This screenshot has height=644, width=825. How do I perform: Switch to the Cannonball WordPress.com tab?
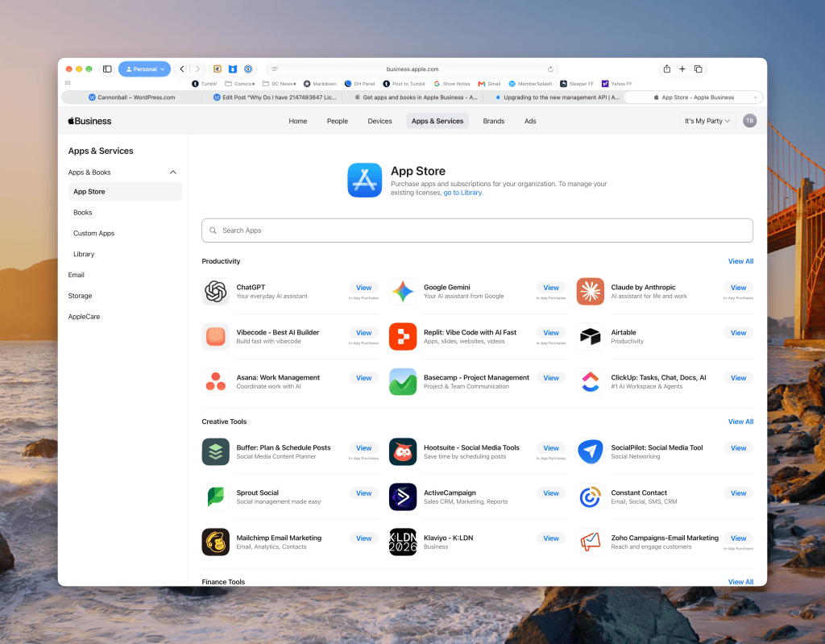coord(131,98)
